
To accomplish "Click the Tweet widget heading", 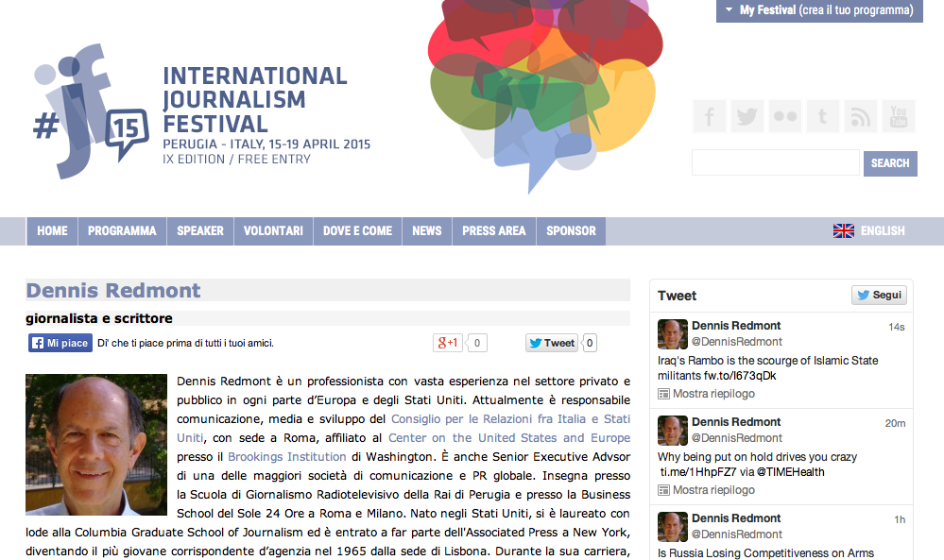I will 677,296.
